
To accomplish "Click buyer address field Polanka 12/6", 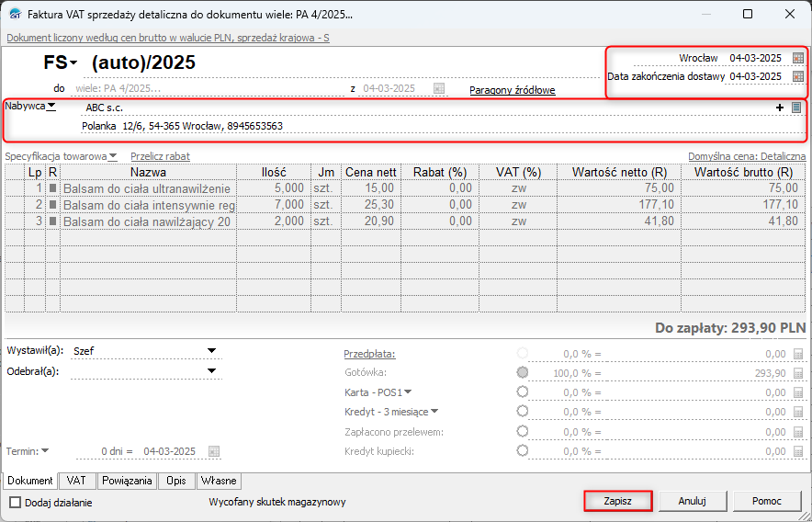I will click(x=442, y=126).
